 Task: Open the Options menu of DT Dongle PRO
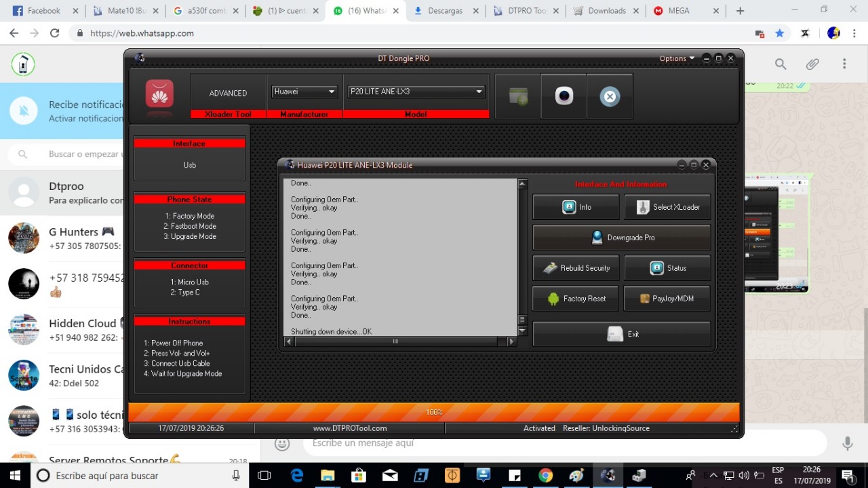tap(677, 58)
